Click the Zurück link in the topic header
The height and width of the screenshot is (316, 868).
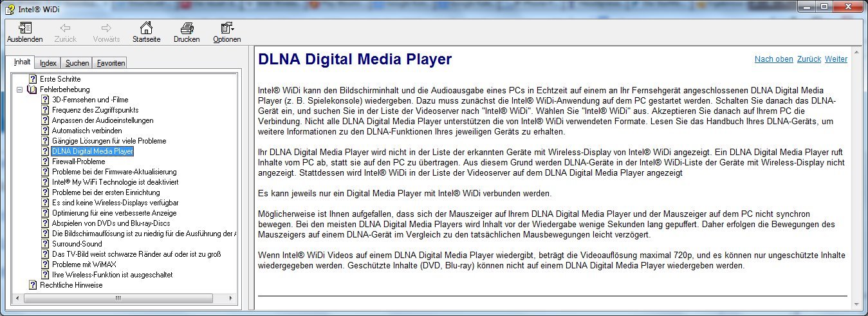(809, 59)
